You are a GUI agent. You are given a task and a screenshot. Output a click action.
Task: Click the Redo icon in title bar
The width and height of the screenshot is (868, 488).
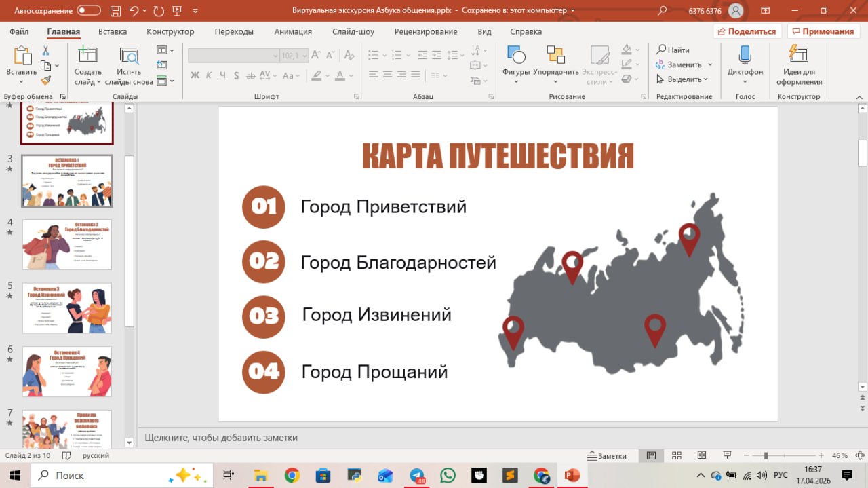click(159, 11)
